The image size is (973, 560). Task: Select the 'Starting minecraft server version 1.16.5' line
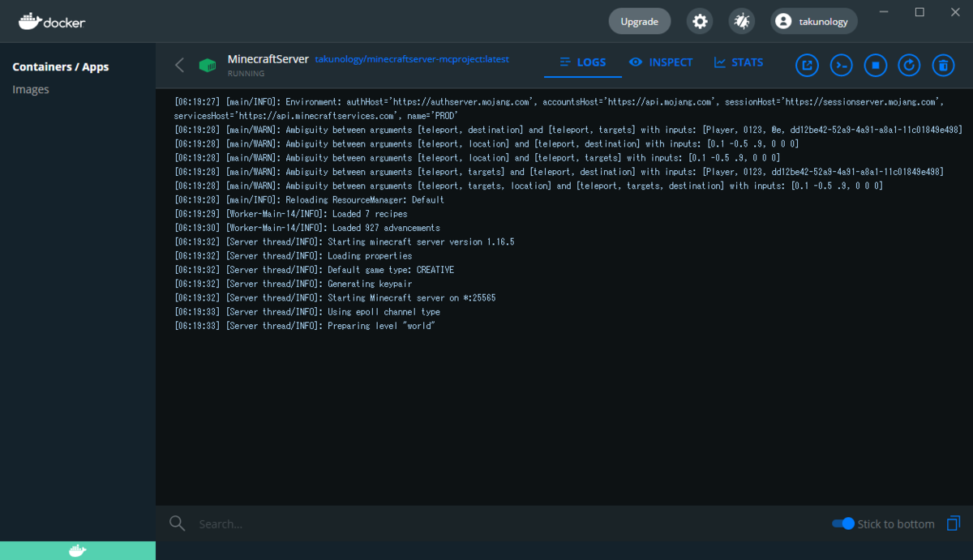coord(345,242)
